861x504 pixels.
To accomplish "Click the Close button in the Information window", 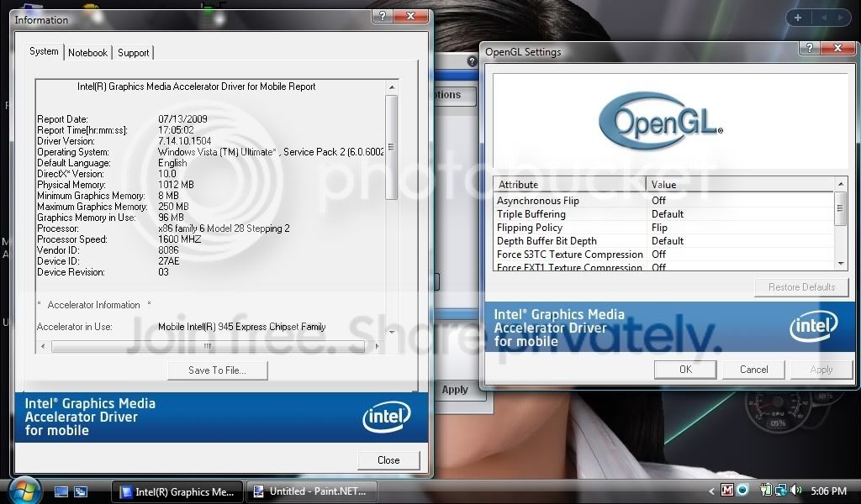I will [388, 460].
